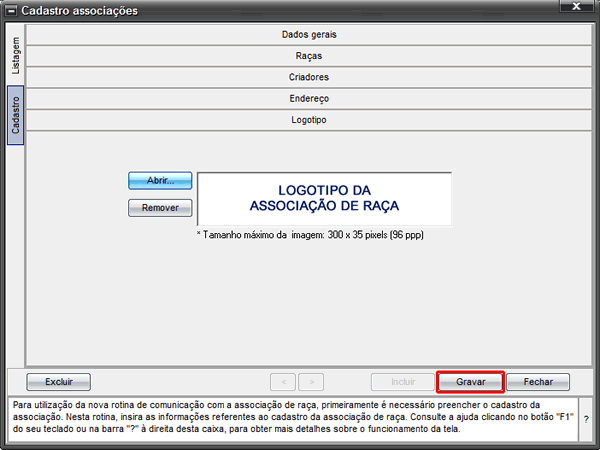Click the logo preview image area

pos(324,199)
